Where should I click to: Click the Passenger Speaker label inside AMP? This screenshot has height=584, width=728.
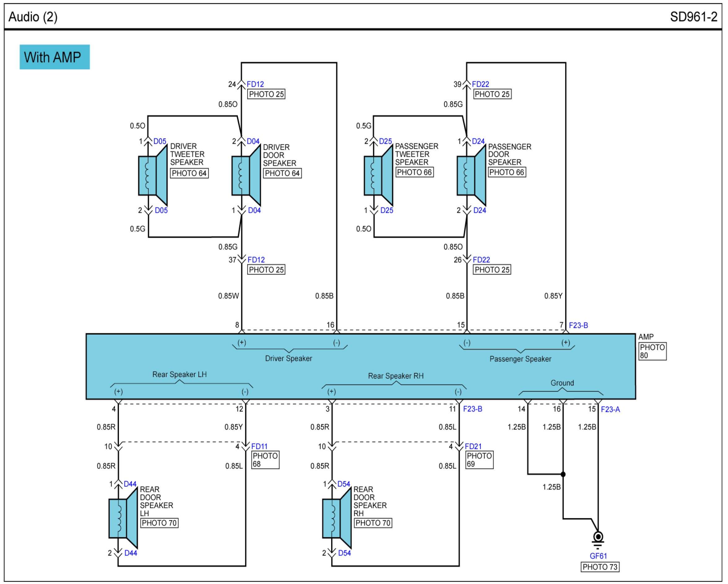click(520, 359)
